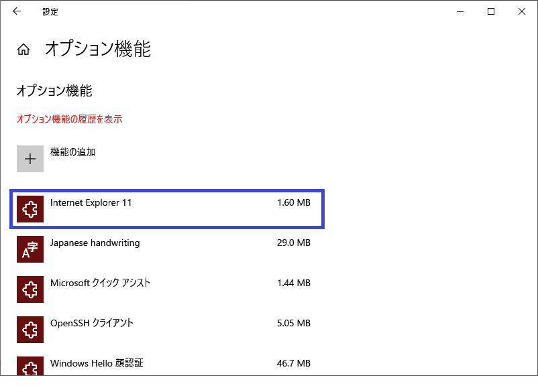538x392 pixels.
Task: Click the plus icon to add feature
Action: pos(30,159)
